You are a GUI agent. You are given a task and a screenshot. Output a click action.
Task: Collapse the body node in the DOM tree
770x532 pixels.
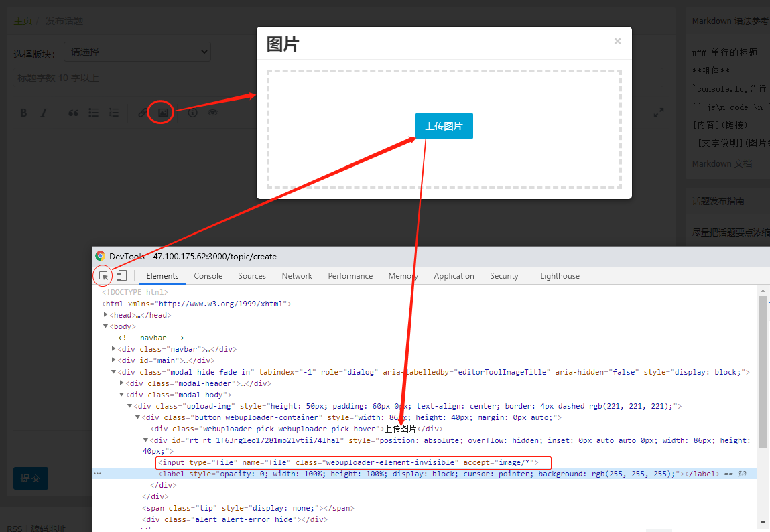click(106, 326)
